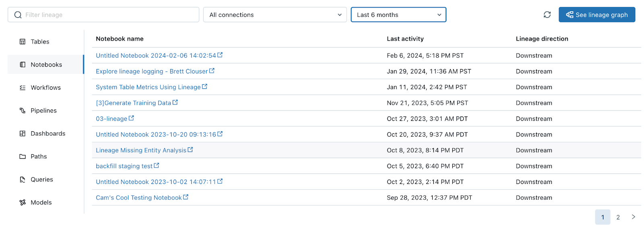Screen dimensions: 644x233
Task: Switch to the Workflows tab
Action: tap(45, 88)
